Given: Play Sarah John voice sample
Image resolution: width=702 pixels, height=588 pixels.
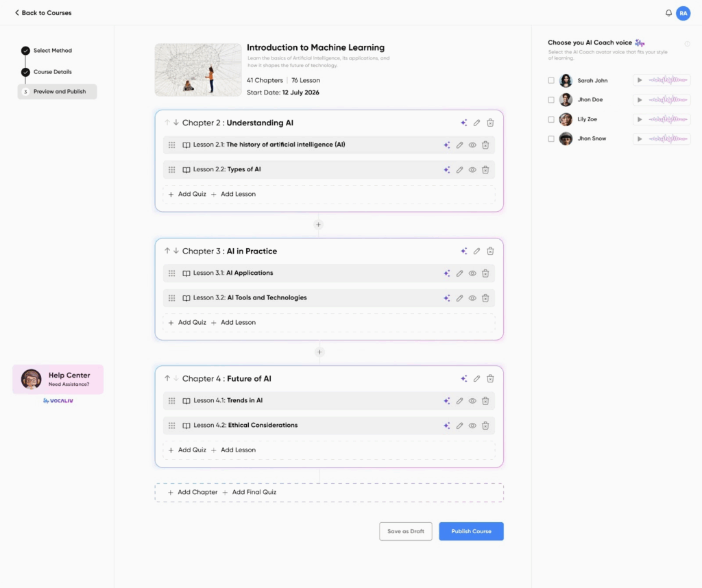Looking at the screenshot, I should click(x=640, y=80).
